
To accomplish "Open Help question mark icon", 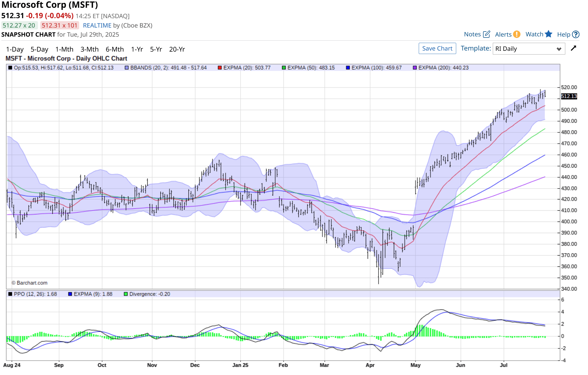I will 576,34.
